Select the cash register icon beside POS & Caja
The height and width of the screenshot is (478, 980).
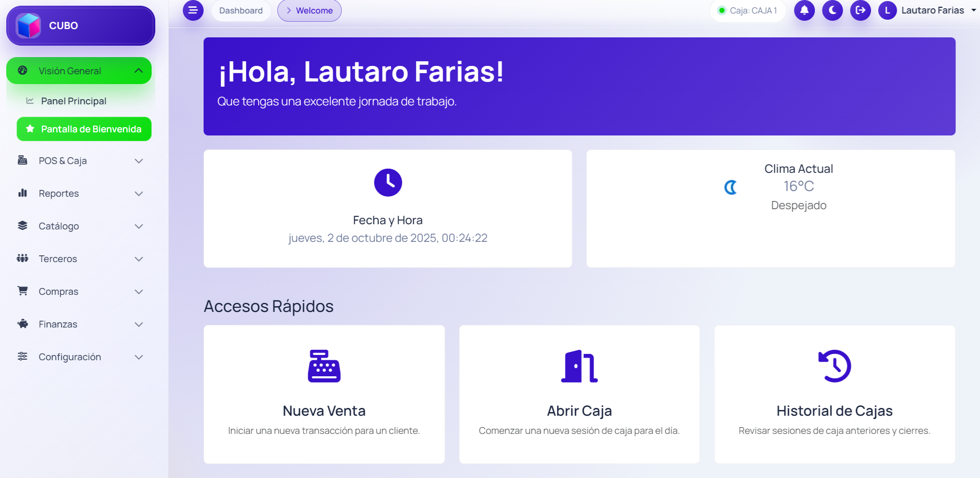pos(22,160)
